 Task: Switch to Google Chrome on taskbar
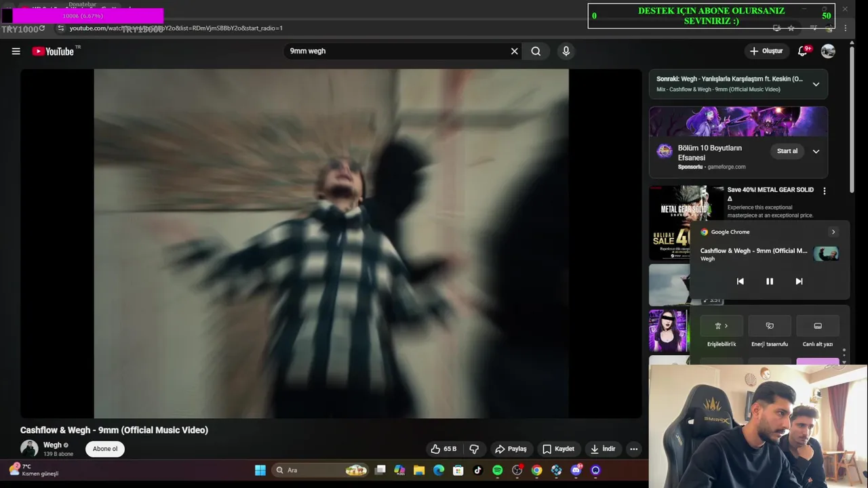click(537, 470)
